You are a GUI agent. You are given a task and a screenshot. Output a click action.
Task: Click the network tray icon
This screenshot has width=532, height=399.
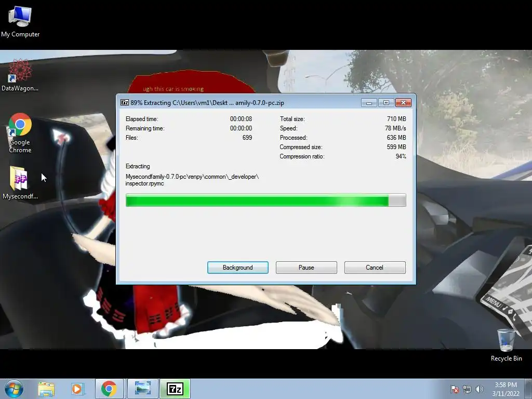[467, 389]
